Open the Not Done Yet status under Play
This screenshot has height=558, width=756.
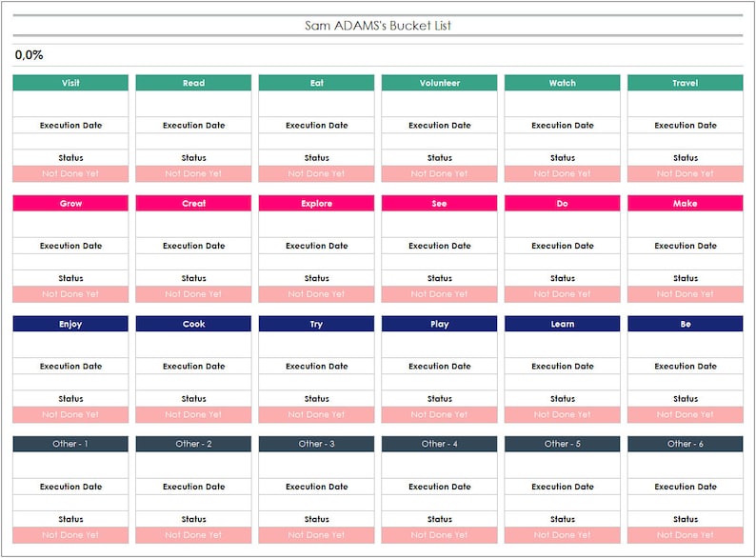pos(439,415)
